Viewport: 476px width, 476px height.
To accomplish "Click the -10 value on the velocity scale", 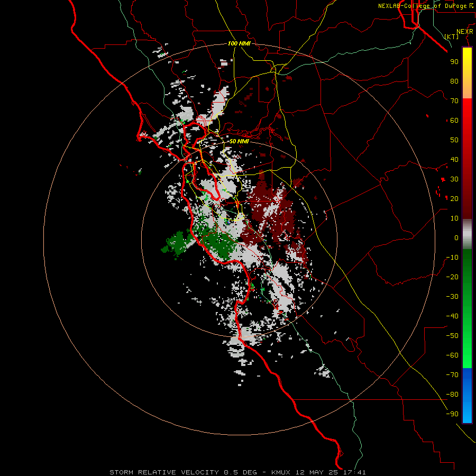I will point(452,258).
